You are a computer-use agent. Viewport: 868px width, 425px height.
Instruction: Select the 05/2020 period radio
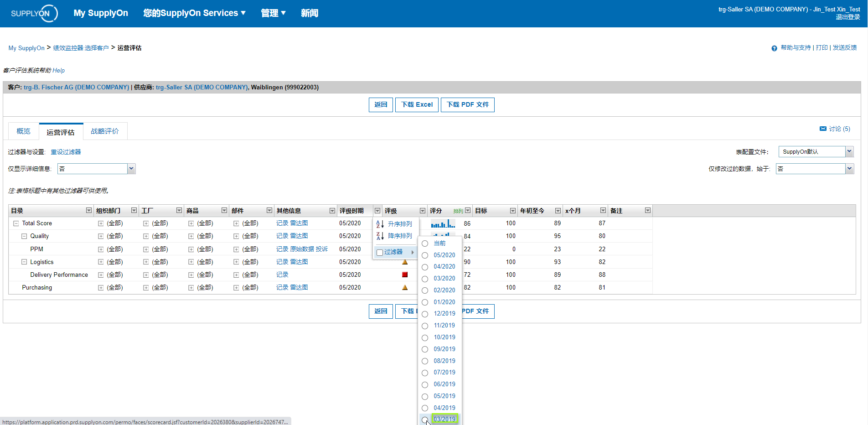tap(425, 255)
